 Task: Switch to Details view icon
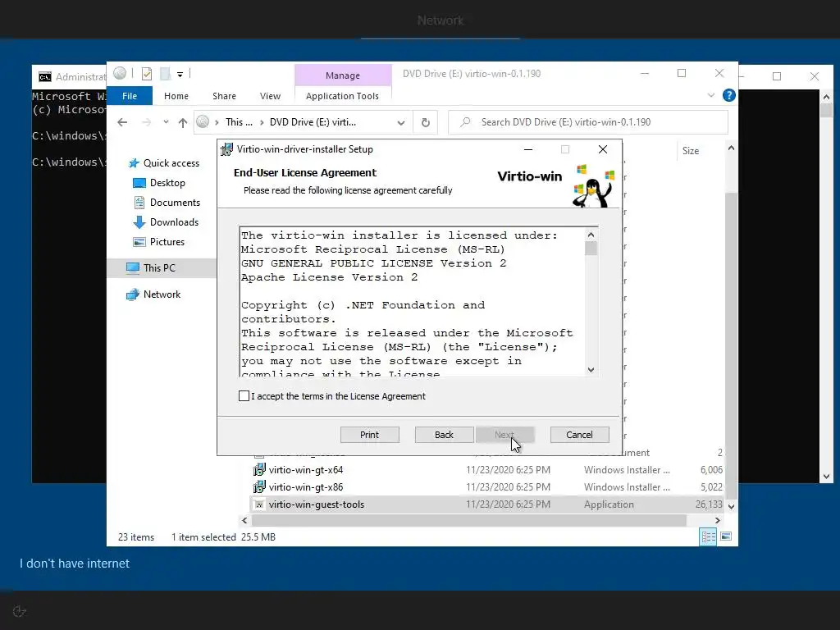point(708,536)
